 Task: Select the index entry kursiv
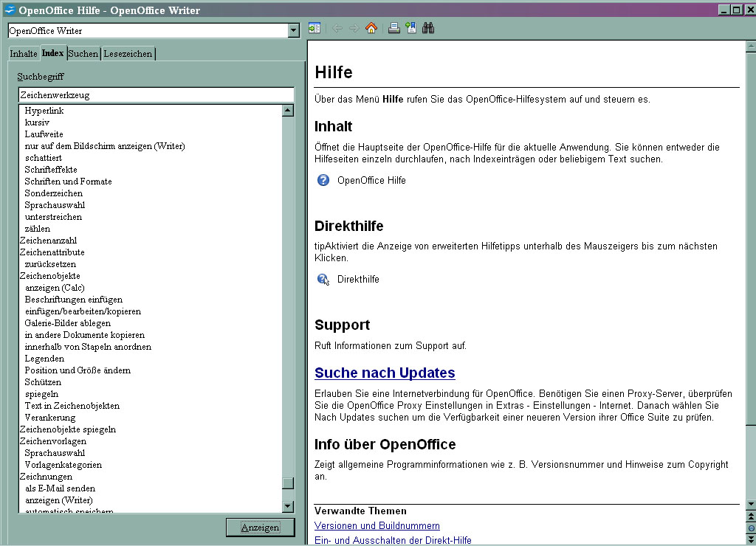tap(37, 122)
